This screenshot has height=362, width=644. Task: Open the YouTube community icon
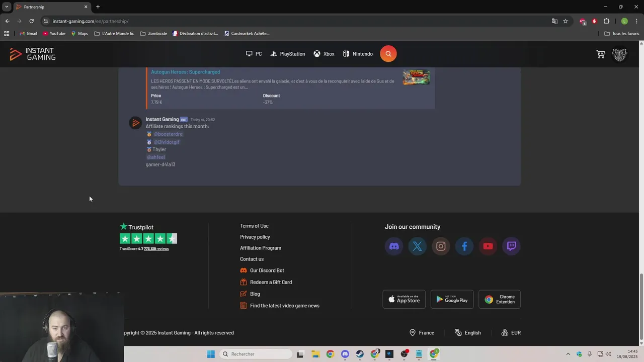pyautogui.click(x=488, y=246)
